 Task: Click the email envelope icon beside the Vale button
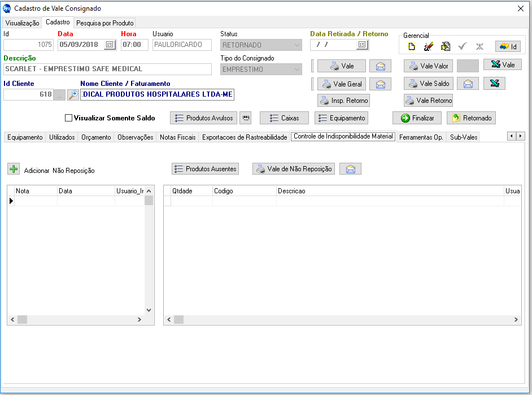pyautogui.click(x=380, y=66)
